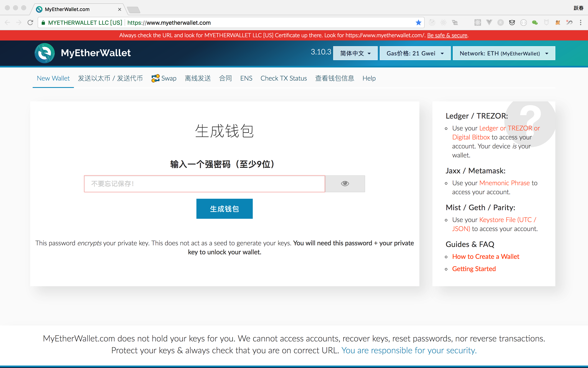
Task: Click the 生成钱包 blue button
Action: pos(224,209)
